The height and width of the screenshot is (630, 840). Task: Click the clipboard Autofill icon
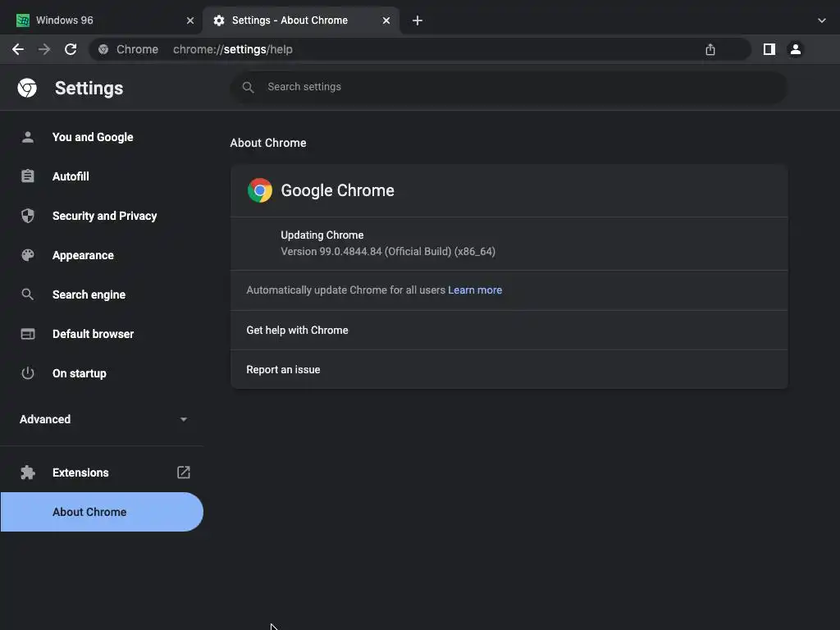[27, 176]
